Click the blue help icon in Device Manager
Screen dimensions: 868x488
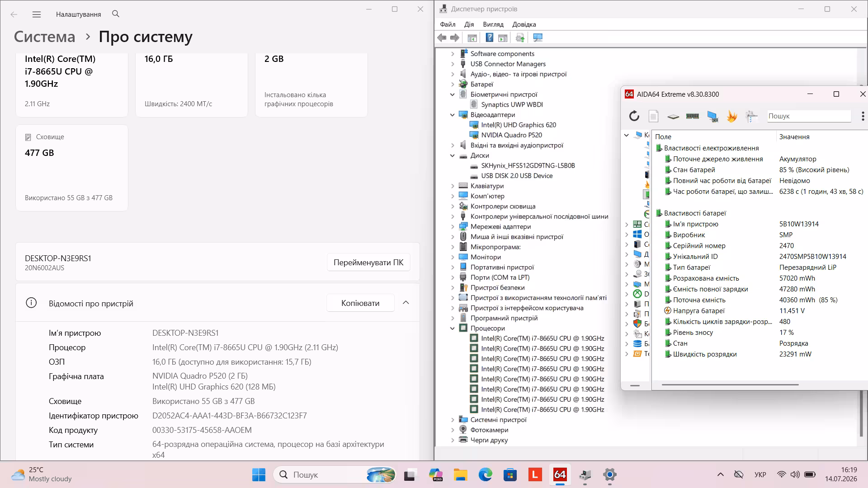(x=489, y=38)
